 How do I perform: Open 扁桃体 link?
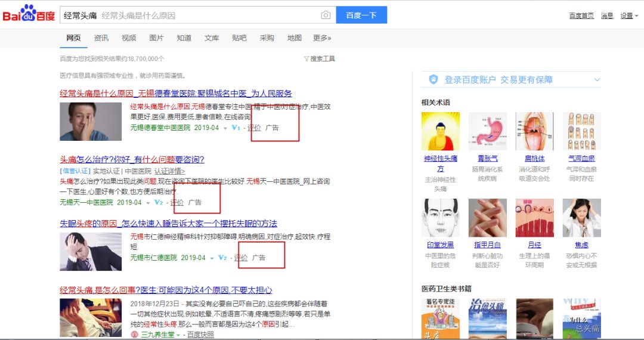click(534, 159)
